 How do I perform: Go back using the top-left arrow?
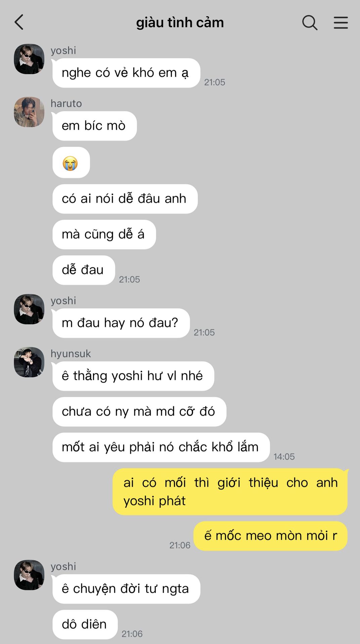19,22
